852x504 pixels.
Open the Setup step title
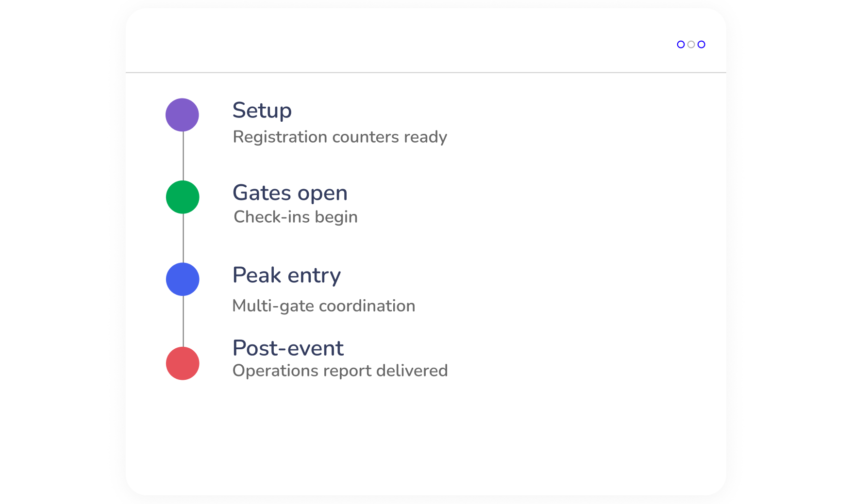click(262, 111)
